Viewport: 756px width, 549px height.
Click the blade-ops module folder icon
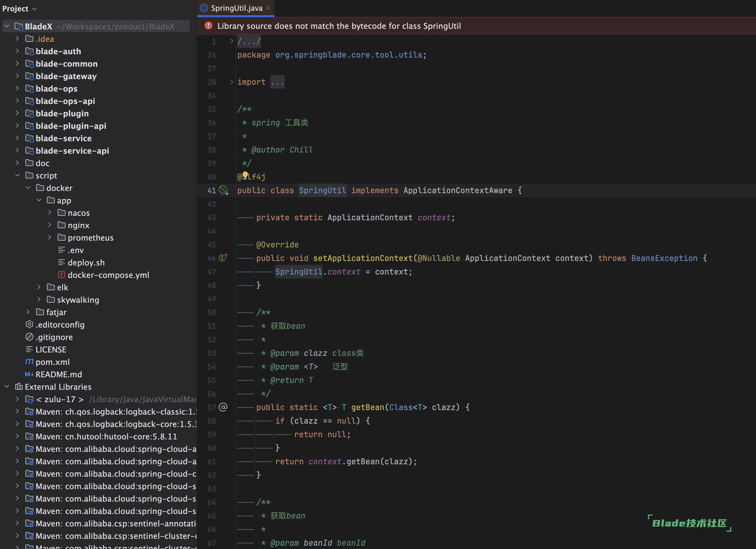pyautogui.click(x=30, y=89)
